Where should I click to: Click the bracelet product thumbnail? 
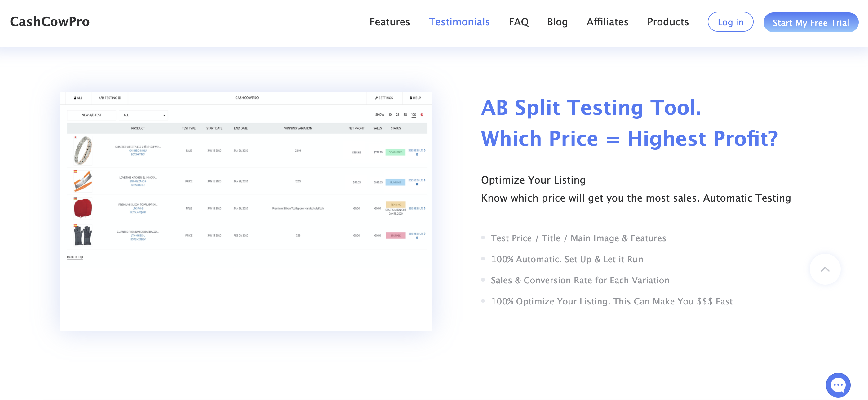(83, 150)
